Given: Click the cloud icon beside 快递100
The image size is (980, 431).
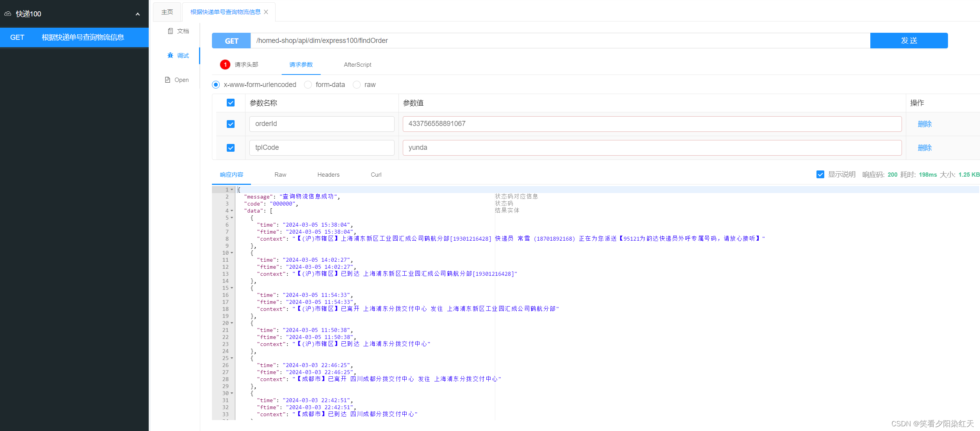Looking at the screenshot, I should point(8,14).
